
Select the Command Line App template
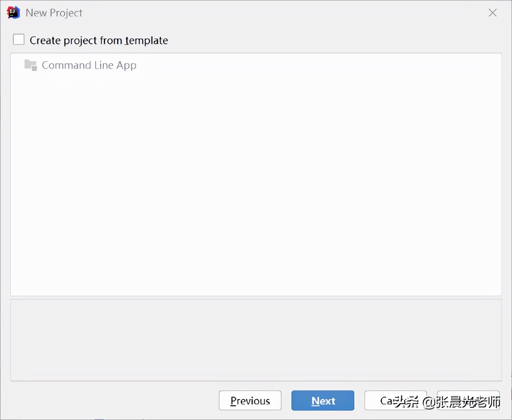point(89,65)
